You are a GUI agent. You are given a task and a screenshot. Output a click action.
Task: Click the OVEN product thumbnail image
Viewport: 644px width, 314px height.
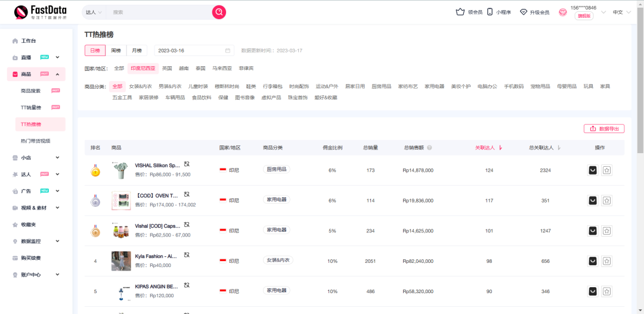(x=121, y=201)
